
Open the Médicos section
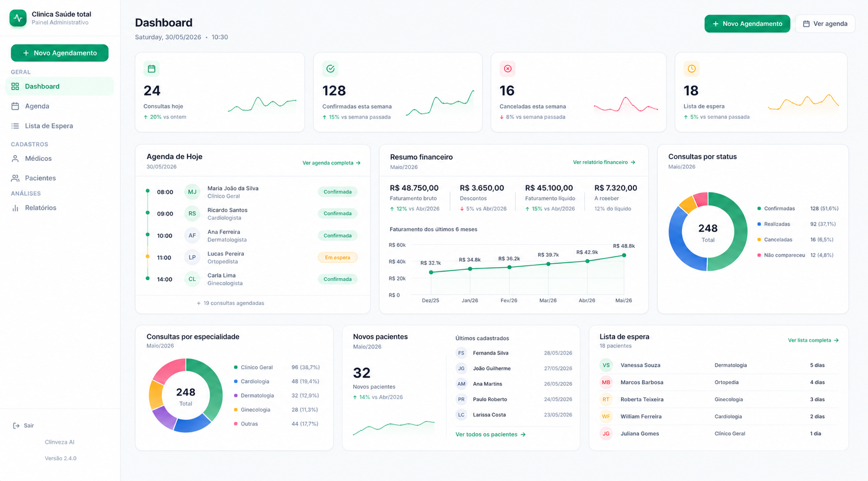click(60, 159)
